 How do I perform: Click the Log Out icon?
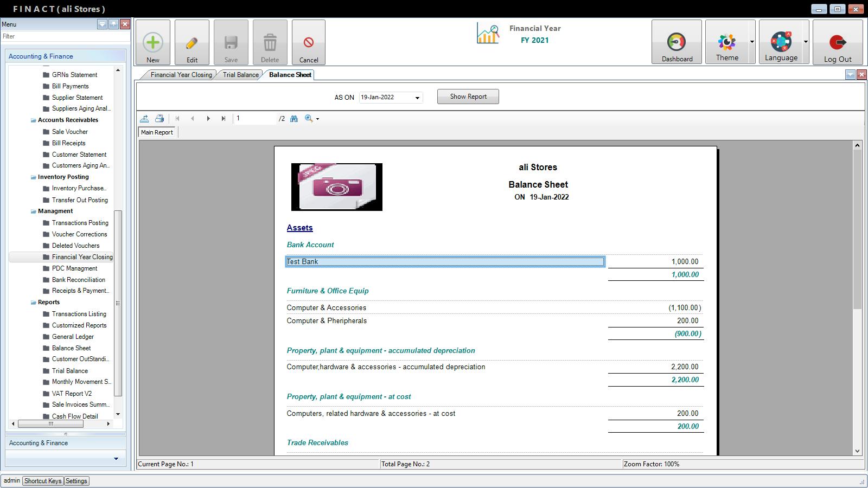pos(838,42)
